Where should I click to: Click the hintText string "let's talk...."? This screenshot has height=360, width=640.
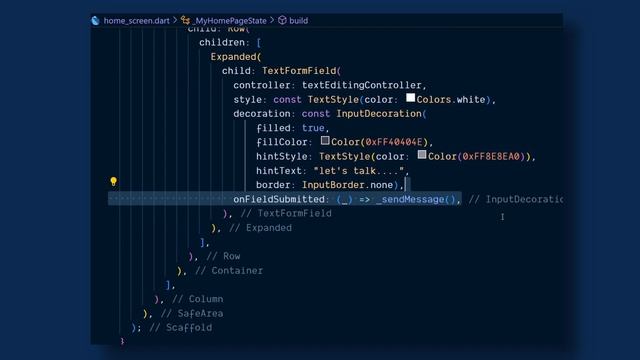[359, 171]
